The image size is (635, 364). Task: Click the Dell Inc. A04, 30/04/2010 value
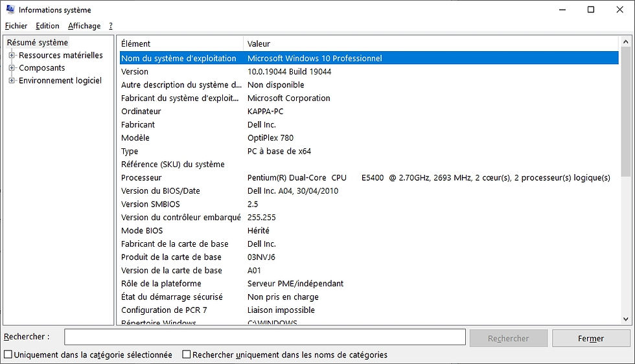click(x=293, y=190)
